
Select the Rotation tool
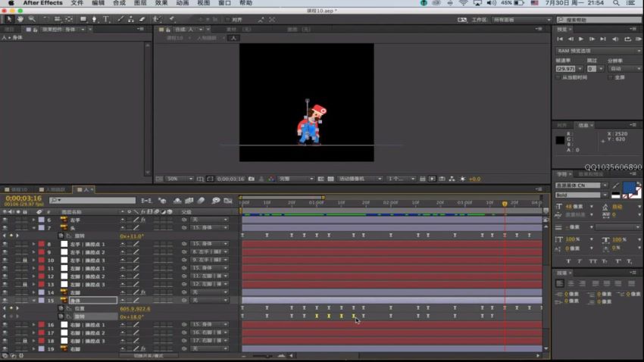(45, 19)
